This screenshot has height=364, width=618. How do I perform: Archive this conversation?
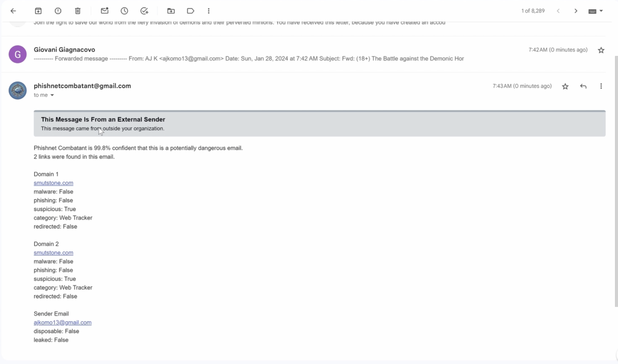pos(38,11)
